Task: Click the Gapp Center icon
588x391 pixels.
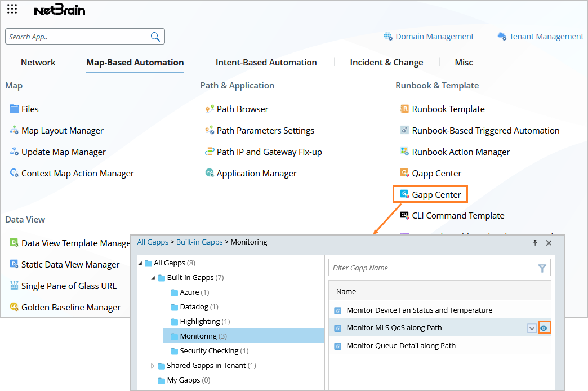Action: (x=404, y=194)
